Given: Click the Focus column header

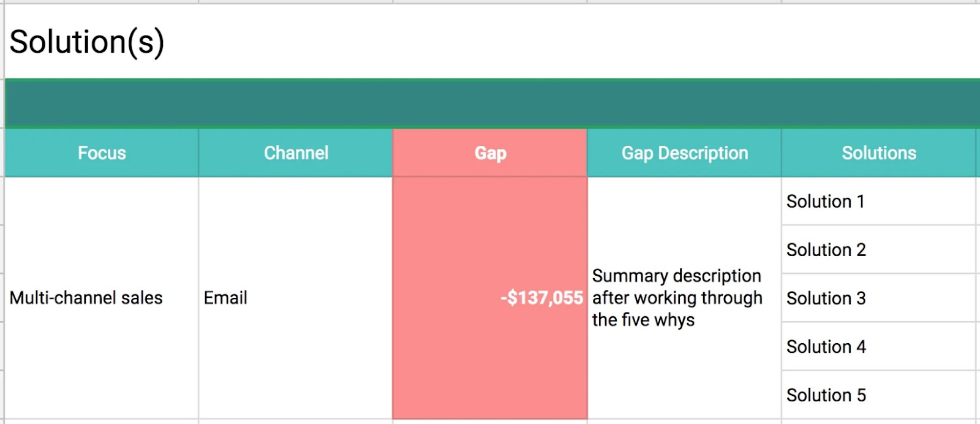Looking at the screenshot, I should [102, 153].
